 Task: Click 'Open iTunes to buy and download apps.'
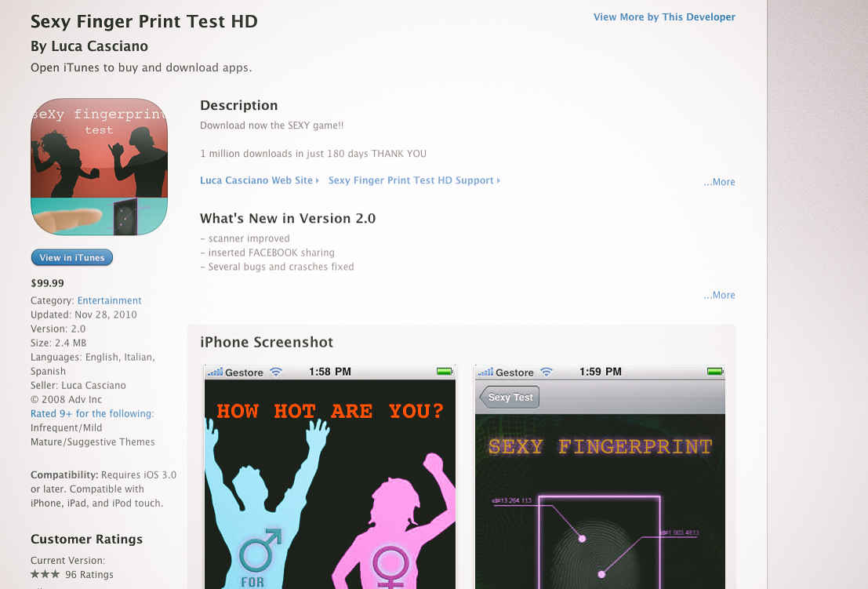[141, 67]
